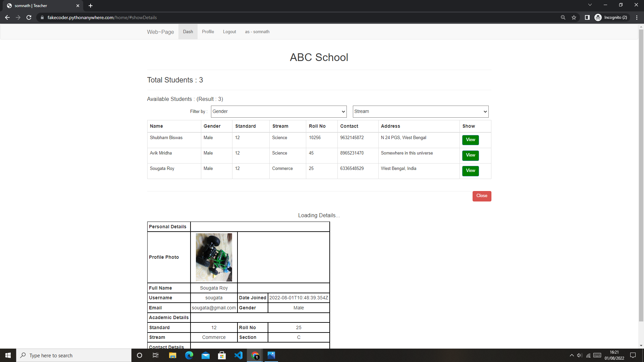Open Microsoft Edge from the taskbar

[x=189, y=355]
